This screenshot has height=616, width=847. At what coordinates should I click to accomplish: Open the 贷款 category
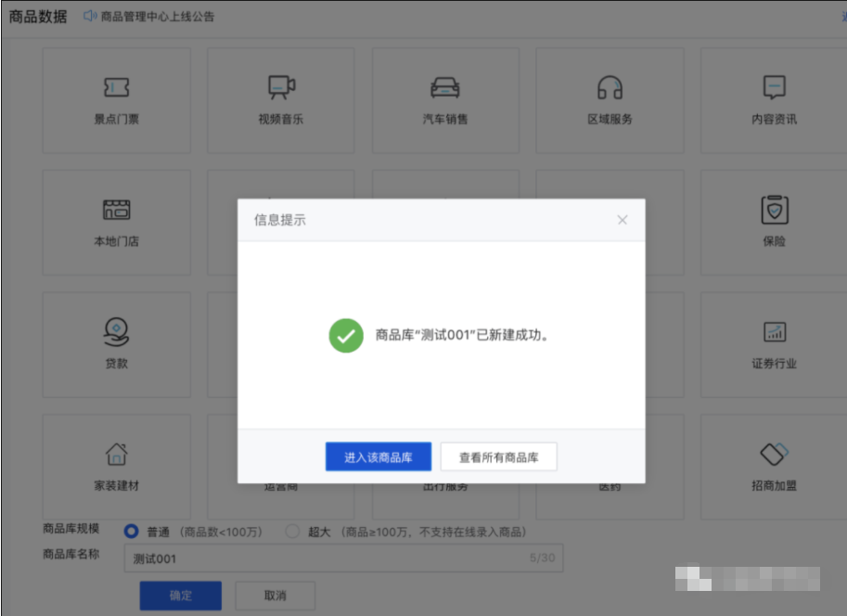[115, 341]
